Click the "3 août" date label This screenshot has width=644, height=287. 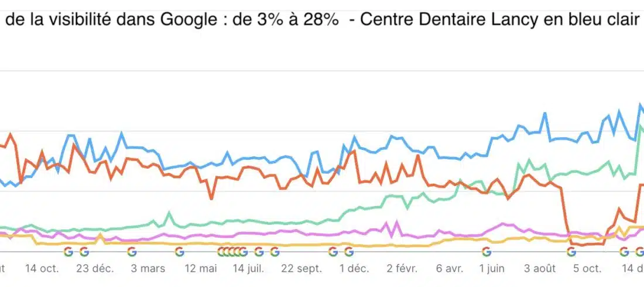pyautogui.click(x=539, y=268)
